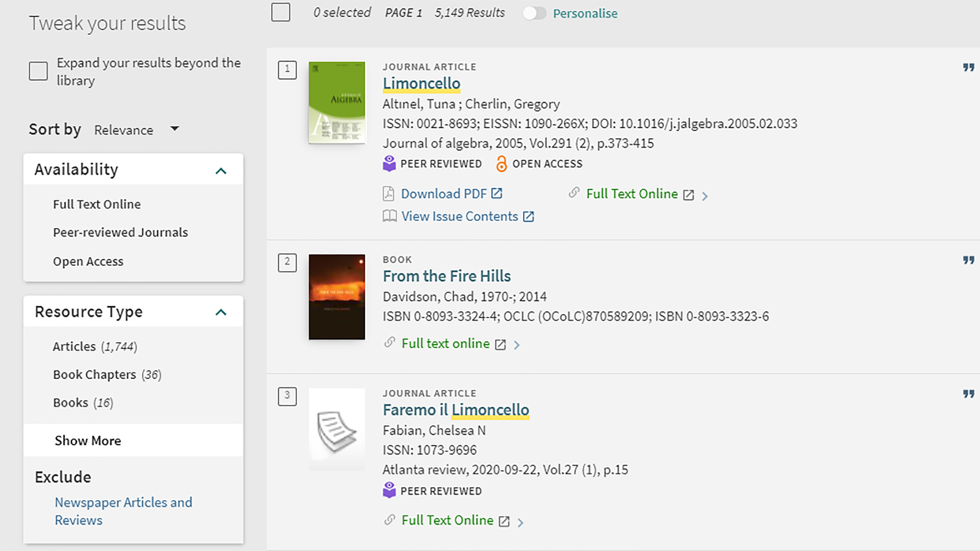Open the Limoncello journal article title
The height and width of the screenshot is (551, 980).
421,83
